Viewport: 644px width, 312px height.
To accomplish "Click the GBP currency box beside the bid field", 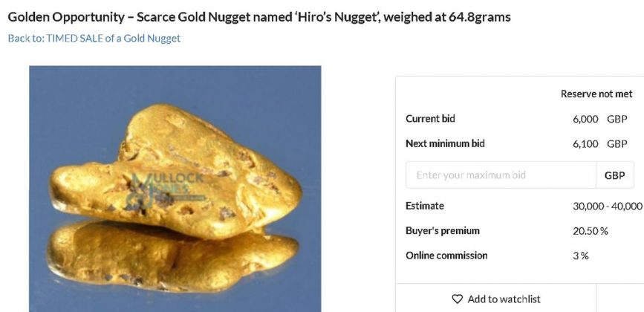I will tap(614, 175).
